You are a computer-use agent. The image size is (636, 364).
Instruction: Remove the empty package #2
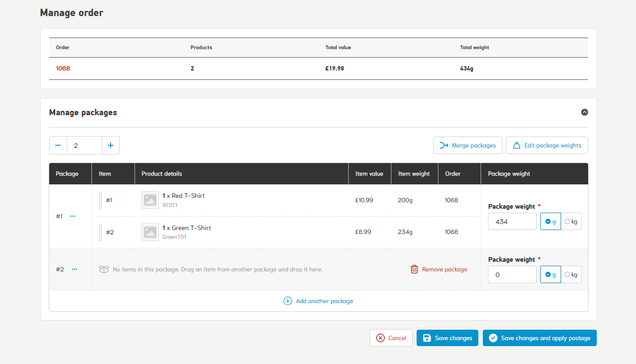point(439,269)
